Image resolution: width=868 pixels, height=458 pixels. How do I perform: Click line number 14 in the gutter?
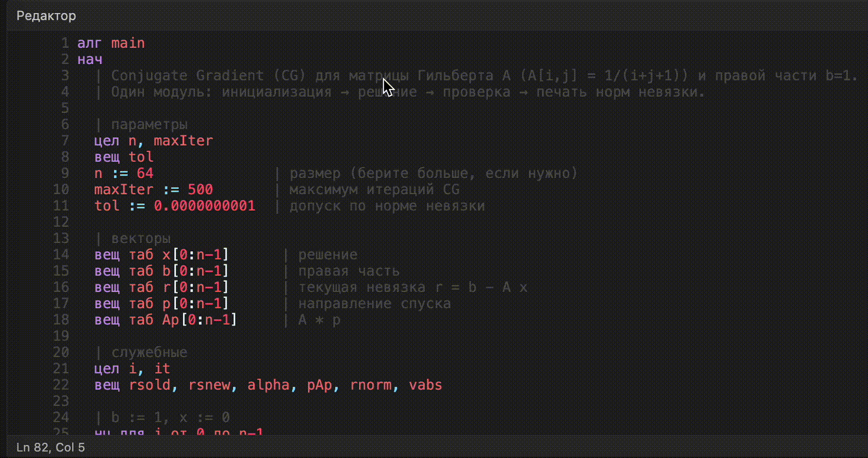pos(61,254)
